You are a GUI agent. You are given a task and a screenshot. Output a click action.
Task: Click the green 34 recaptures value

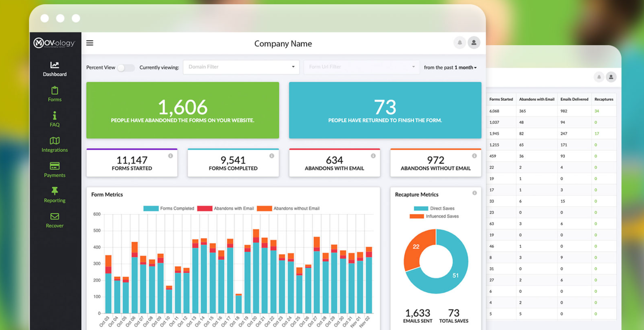coord(597,111)
